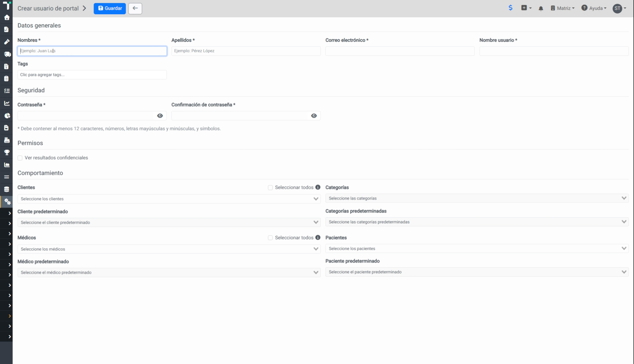634x364 pixels.
Task: Open the delivery truck icon in sidebar
Action: coord(7,54)
